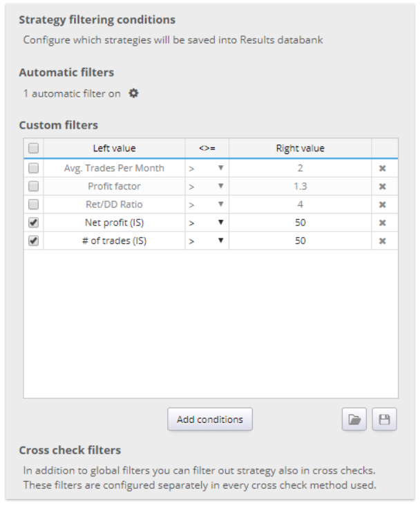The height and width of the screenshot is (506, 420).
Task: Edit right value 2 for Avg. Trades
Action: [300, 168]
